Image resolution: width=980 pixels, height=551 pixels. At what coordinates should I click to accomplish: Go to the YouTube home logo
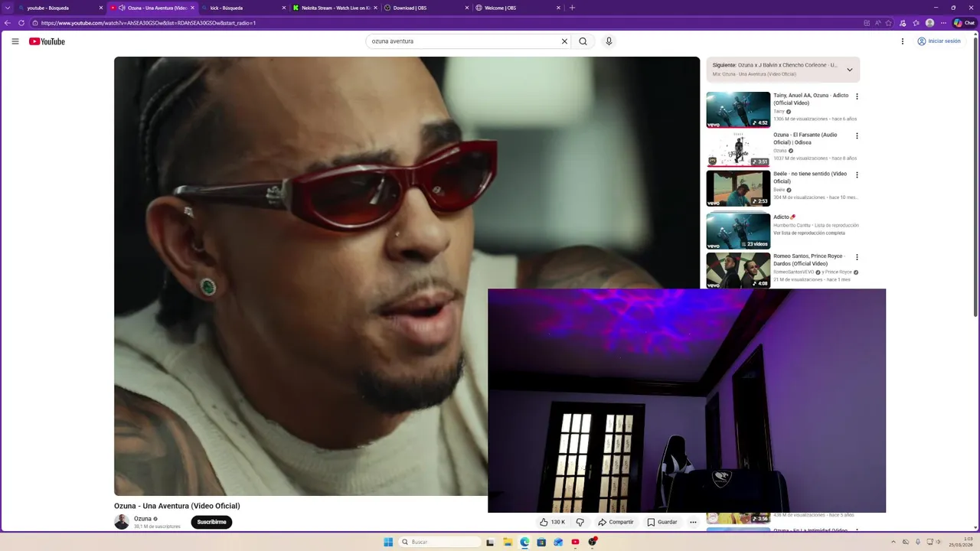tap(47, 41)
